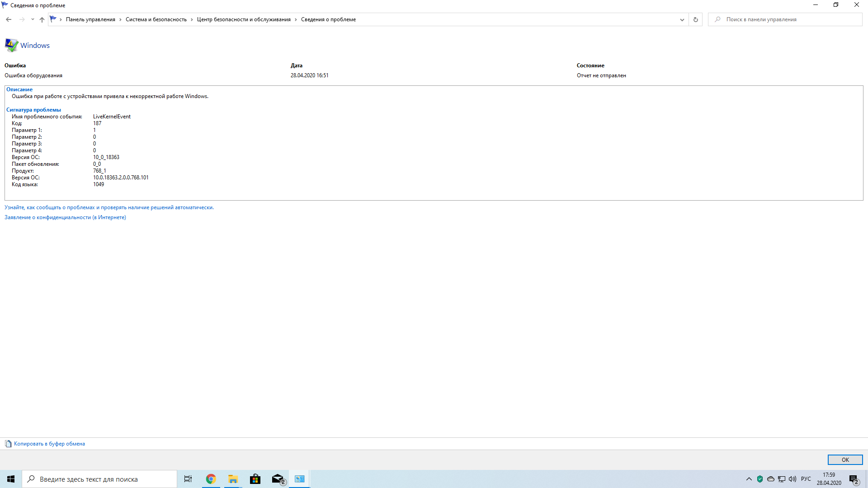Open the clock and calendar flyout

829,479
